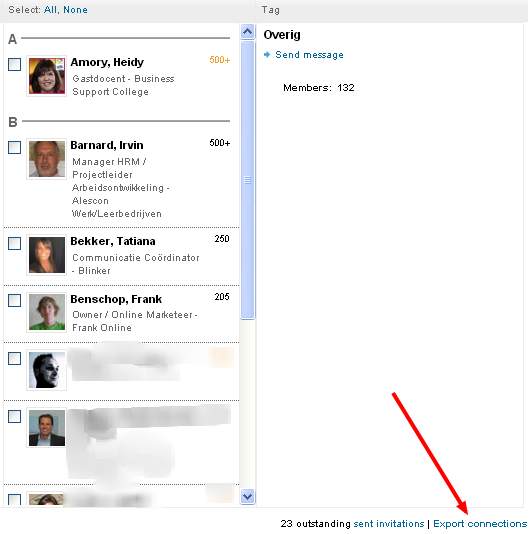This screenshot has width=531, height=534.
Task: Click the scrollbar up arrow
Action: [x=248, y=32]
